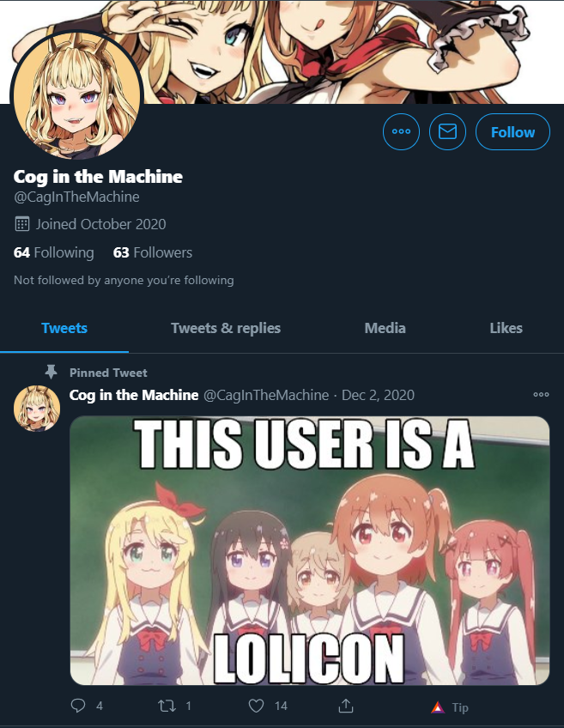The width and height of the screenshot is (564, 728).
Task: Click the share upload icon under tweet
Action: pyautogui.click(x=345, y=706)
